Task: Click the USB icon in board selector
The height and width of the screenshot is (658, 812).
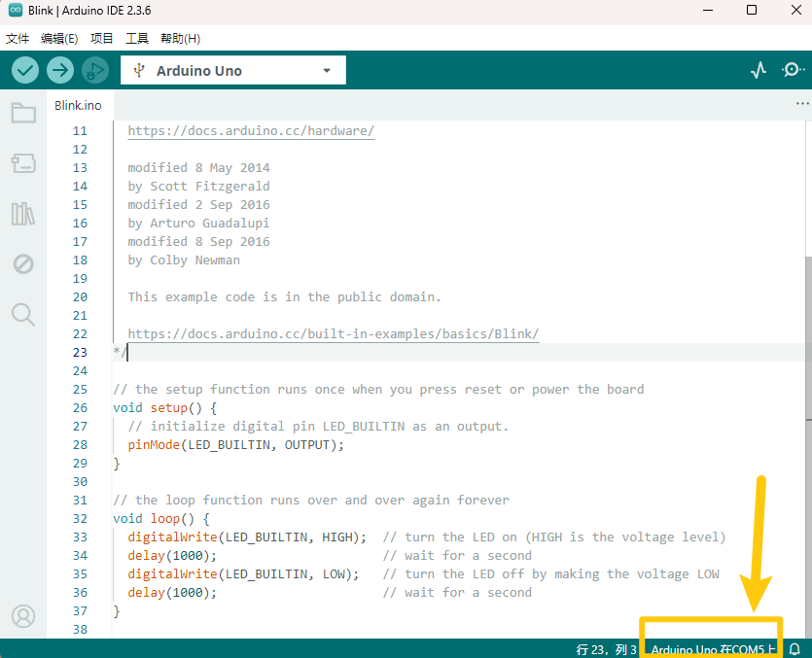Action: [139, 70]
